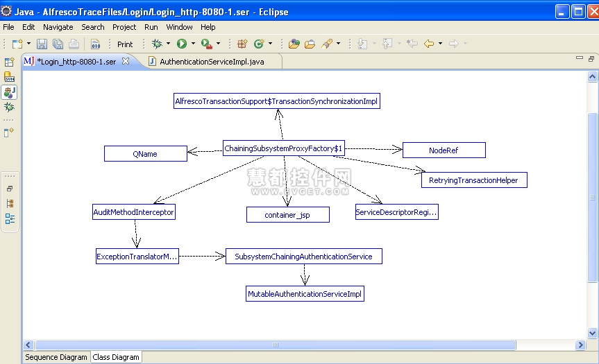Open the Back history dropdown arrow
The width and height of the screenshot is (599, 364).
point(441,44)
